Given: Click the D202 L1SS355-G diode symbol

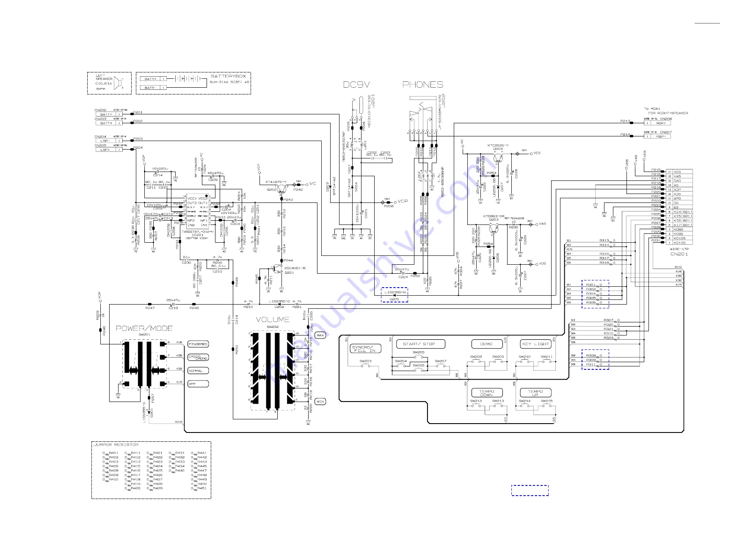Looking at the screenshot, I should click(279, 304).
